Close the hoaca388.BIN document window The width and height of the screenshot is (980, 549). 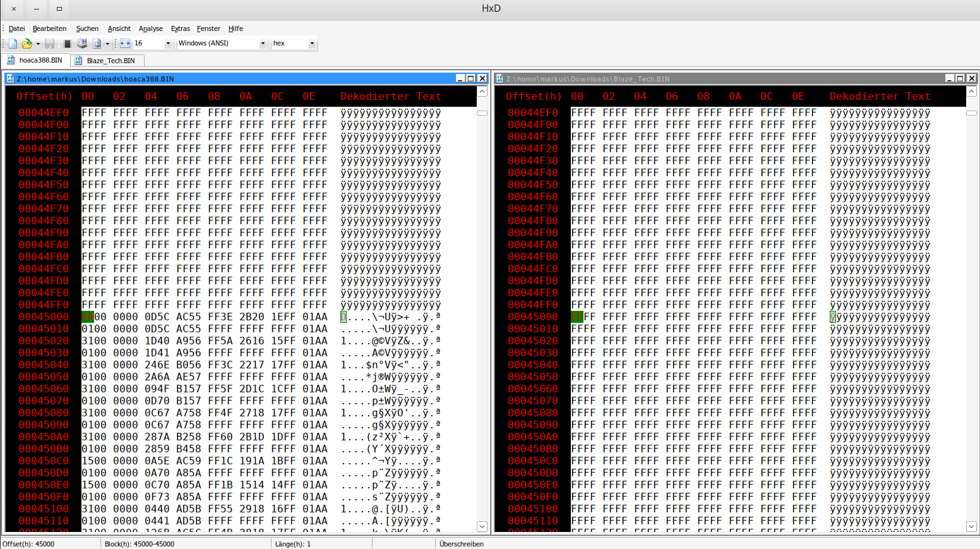click(482, 78)
